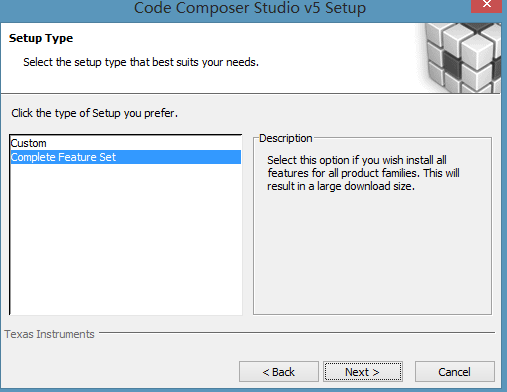
Task: Click the Description group box label
Action: [x=286, y=138]
